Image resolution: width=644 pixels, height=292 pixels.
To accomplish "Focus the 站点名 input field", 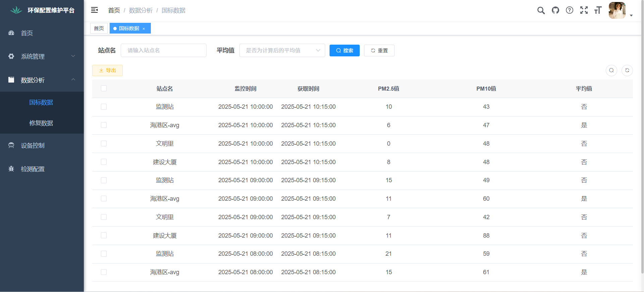I will point(163,50).
